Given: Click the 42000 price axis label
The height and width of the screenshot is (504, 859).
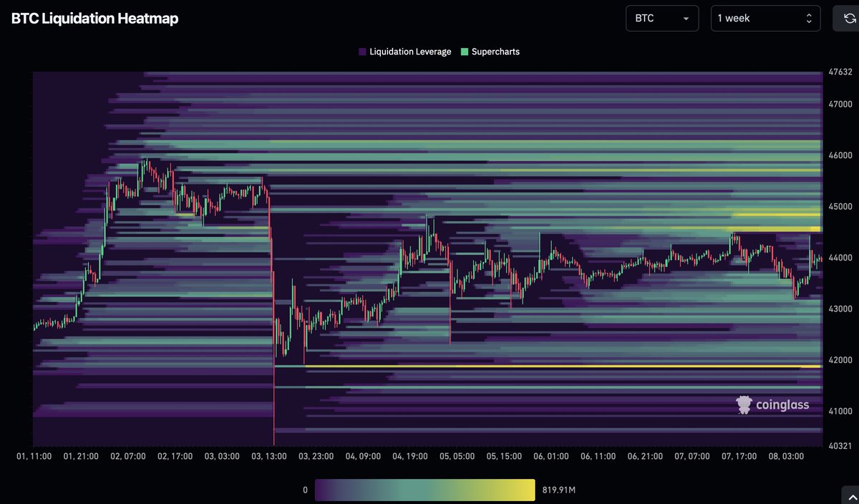Looking at the screenshot, I should click(840, 360).
